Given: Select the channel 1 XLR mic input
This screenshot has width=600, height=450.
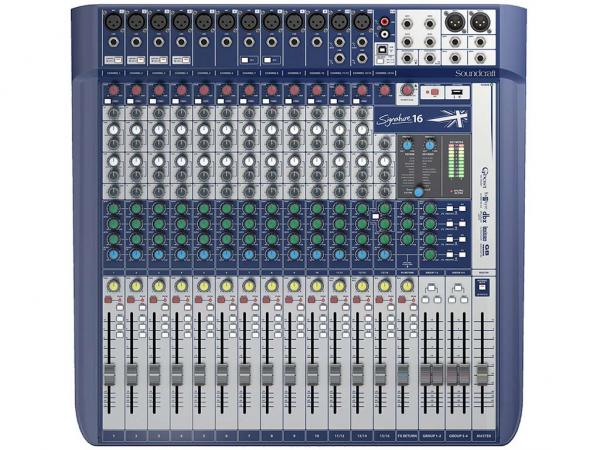Looking at the screenshot, I should tap(112, 20).
